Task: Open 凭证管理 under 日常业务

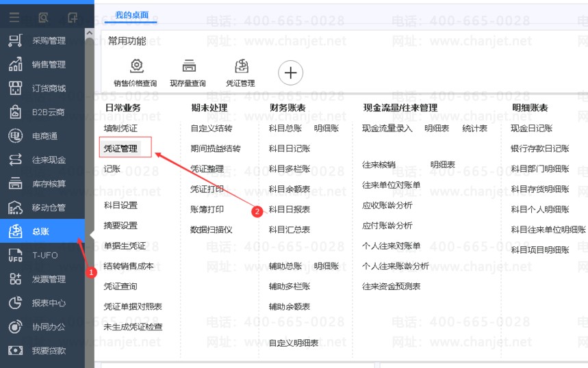Action: (x=120, y=149)
